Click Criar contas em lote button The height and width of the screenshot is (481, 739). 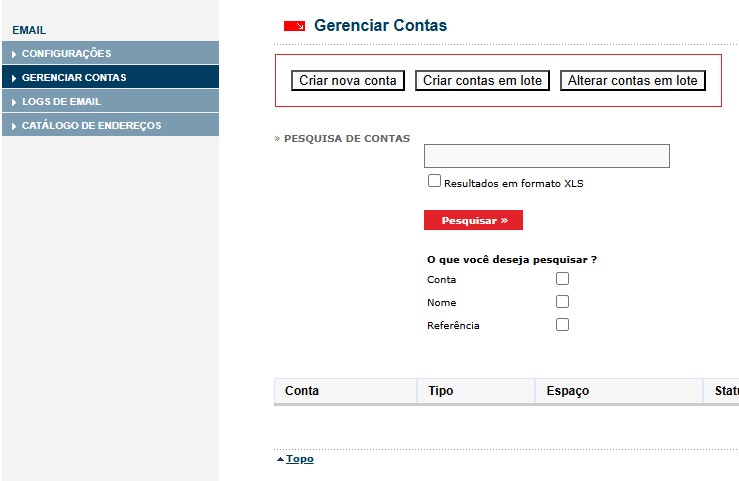tap(482, 81)
